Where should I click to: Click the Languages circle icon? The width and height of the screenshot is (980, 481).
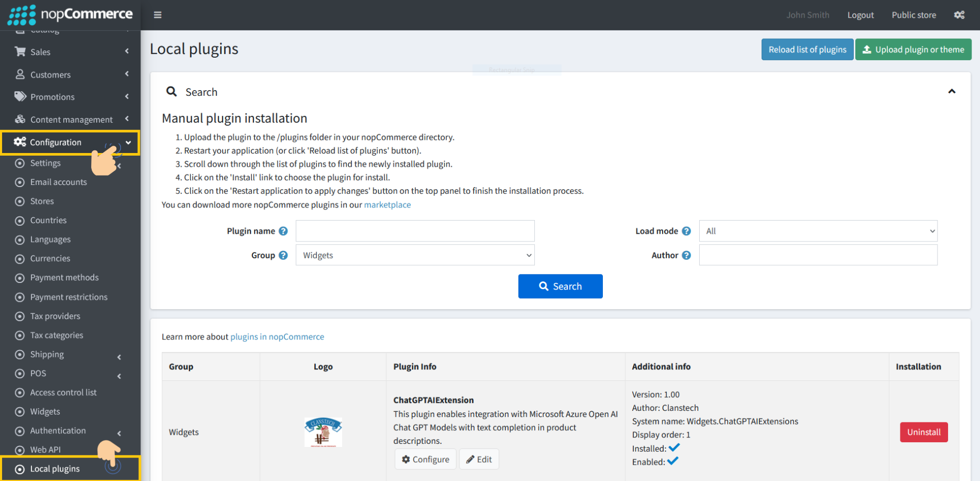tap(20, 239)
